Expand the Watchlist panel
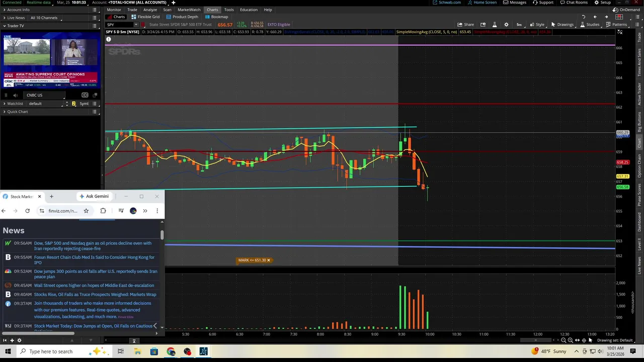Screen dimensions: 644x362 tap(5, 104)
